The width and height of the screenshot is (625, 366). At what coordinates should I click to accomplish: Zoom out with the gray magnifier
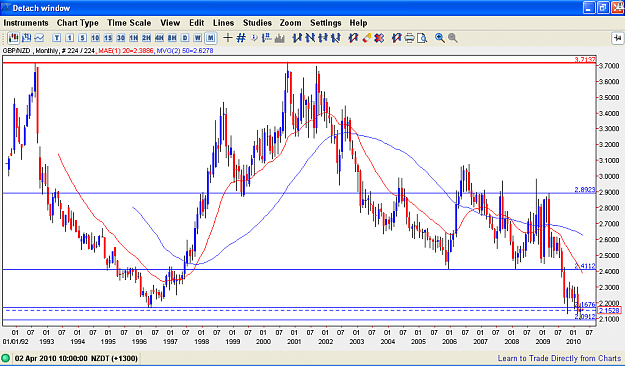click(452, 38)
